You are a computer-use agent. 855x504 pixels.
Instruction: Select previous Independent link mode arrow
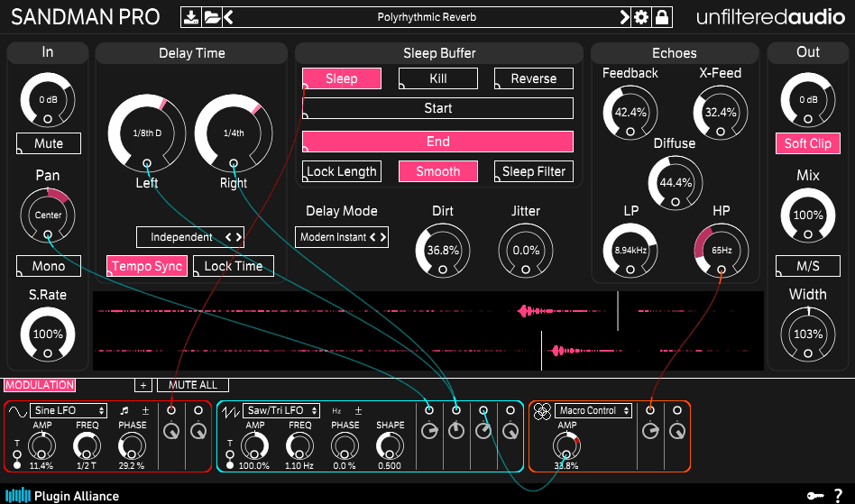click(228, 237)
